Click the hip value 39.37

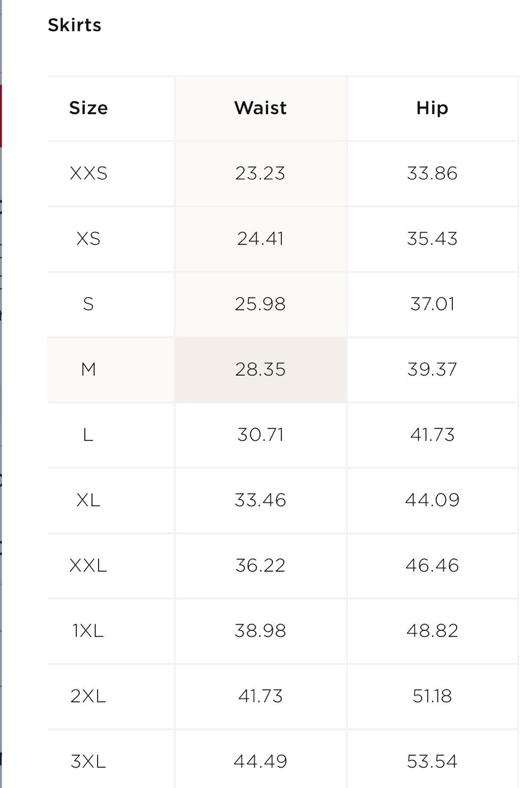click(432, 369)
